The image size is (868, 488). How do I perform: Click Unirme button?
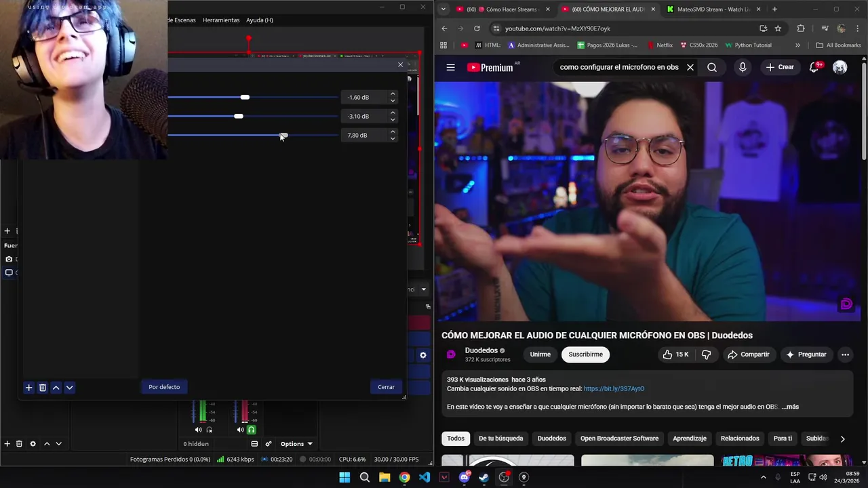tap(540, 354)
